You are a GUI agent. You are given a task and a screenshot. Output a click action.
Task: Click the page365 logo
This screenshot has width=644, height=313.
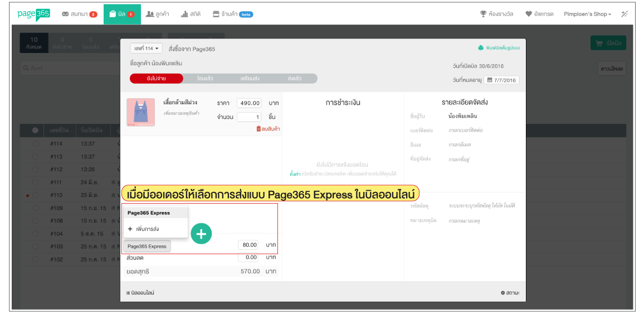pos(33,14)
